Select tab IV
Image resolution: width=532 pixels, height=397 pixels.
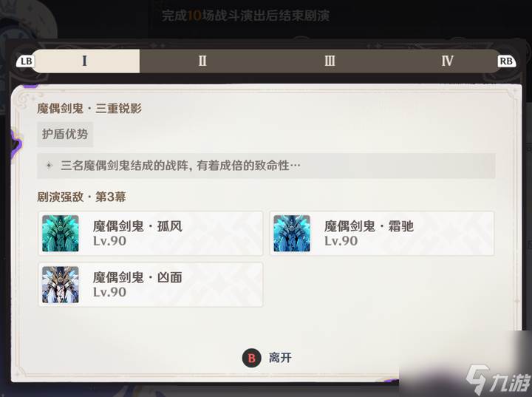pos(447,61)
